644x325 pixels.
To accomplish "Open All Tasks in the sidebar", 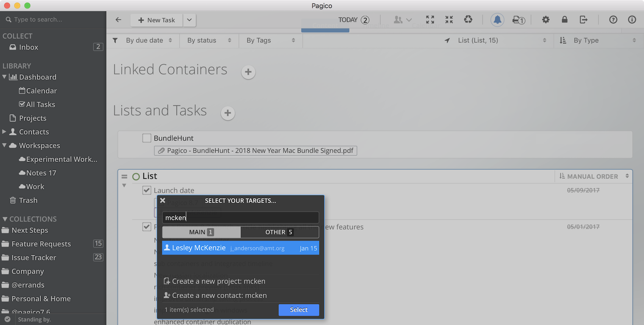I will 37,104.
